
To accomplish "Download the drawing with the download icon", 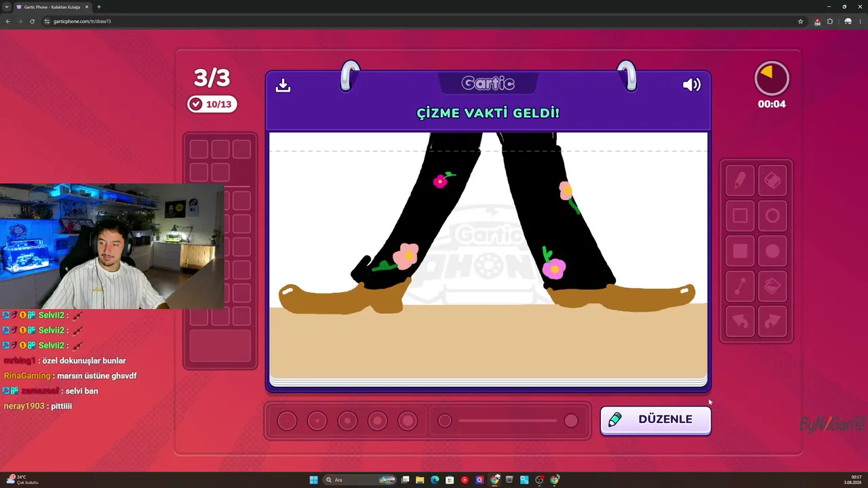I will coord(283,85).
